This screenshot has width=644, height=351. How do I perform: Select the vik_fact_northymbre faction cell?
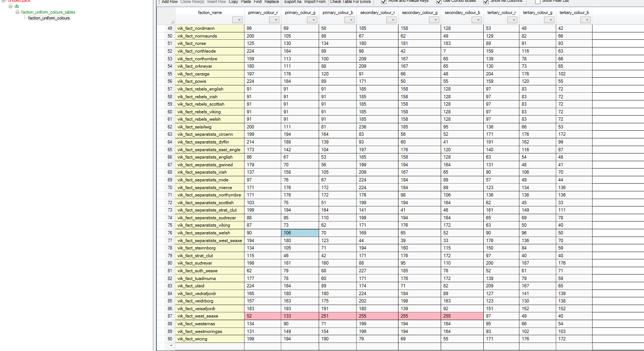coord(210,59)
